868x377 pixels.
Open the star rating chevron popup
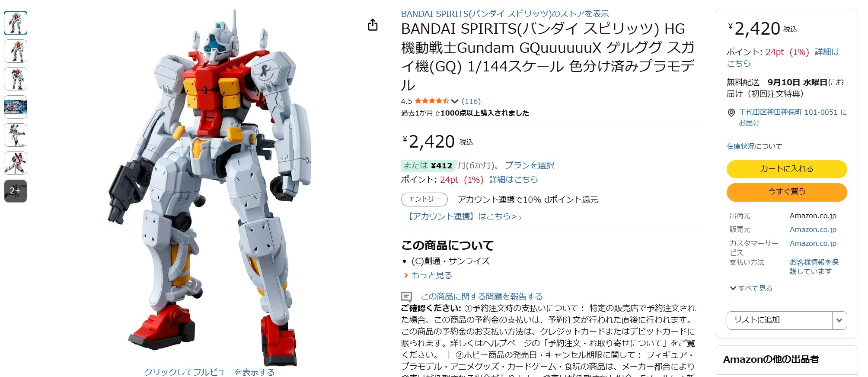coord(454,101)
